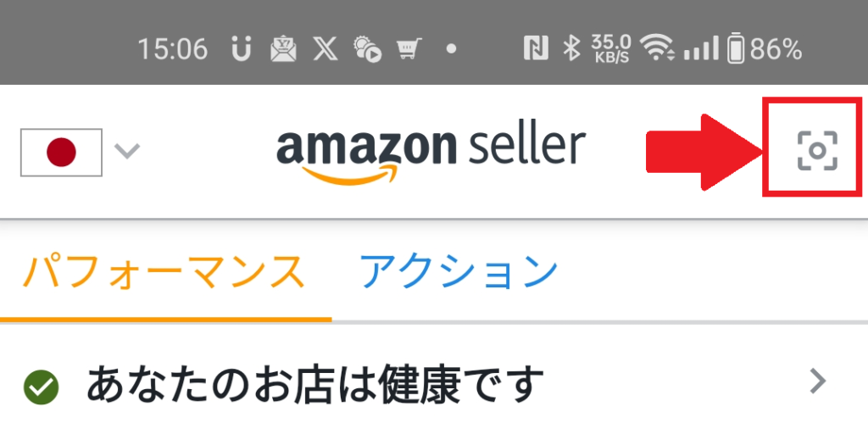The width and height of the screenshot is (868, 440).
Task: Open あなたのお店は健康です row
Action: [434, 383]
